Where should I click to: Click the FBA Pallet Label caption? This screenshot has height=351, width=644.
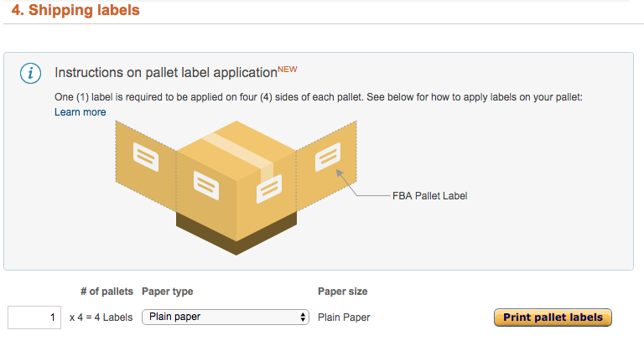tap(429, 196)
